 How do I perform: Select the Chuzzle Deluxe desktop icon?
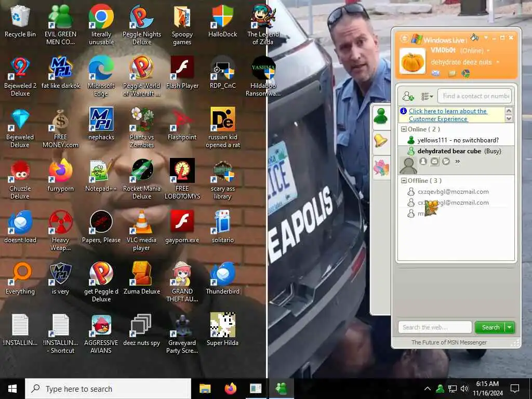pos(20,179)
